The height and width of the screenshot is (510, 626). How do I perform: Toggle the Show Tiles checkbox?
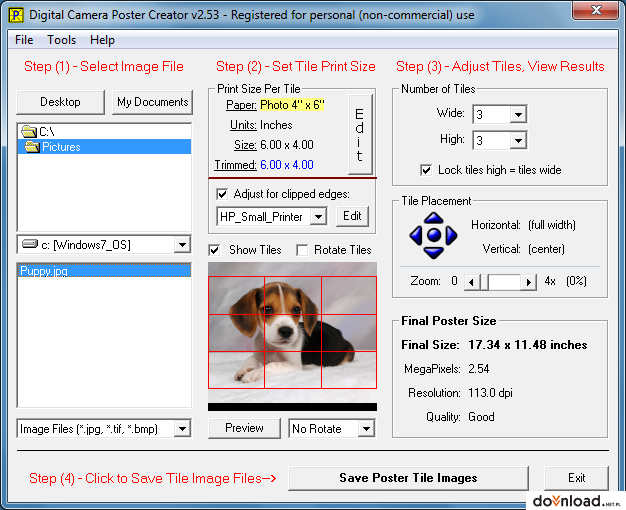214,250
